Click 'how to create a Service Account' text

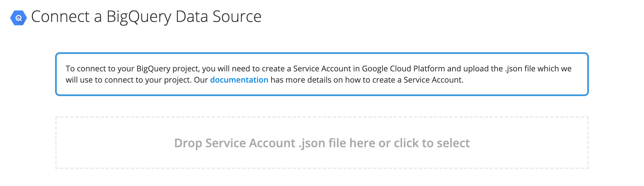(404, 80)
